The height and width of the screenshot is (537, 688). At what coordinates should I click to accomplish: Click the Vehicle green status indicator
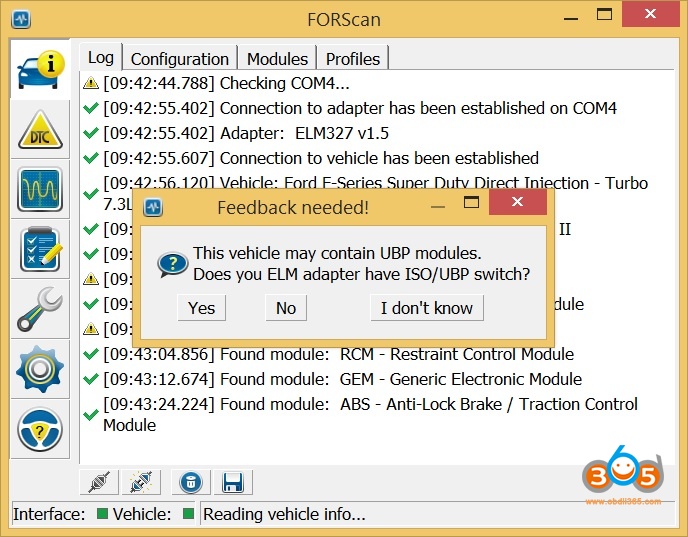click(188, 513)
